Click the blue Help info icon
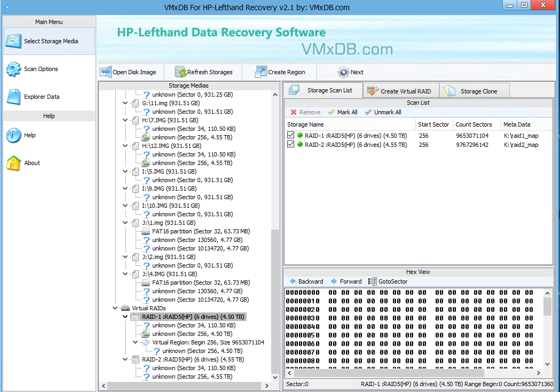This screenshot has width=560, height=392. tap(13, 136)
